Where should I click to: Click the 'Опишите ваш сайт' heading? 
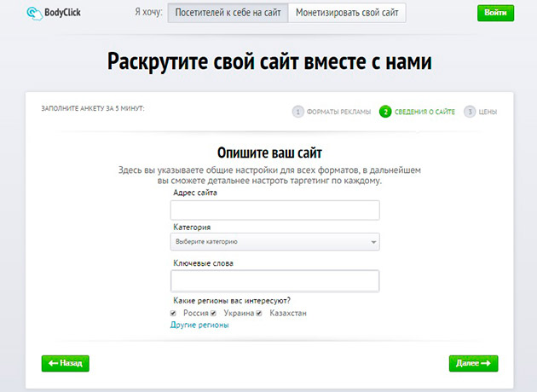click(x=269, y=153)
